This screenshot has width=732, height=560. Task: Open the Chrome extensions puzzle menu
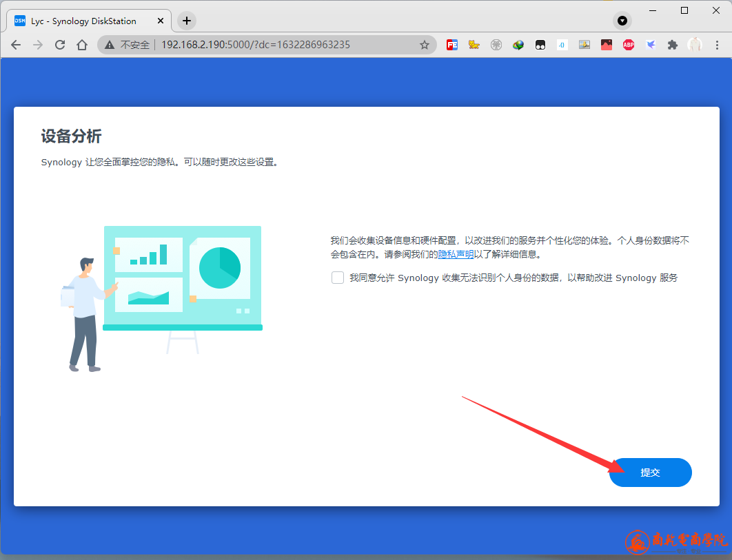pos(673,45)
